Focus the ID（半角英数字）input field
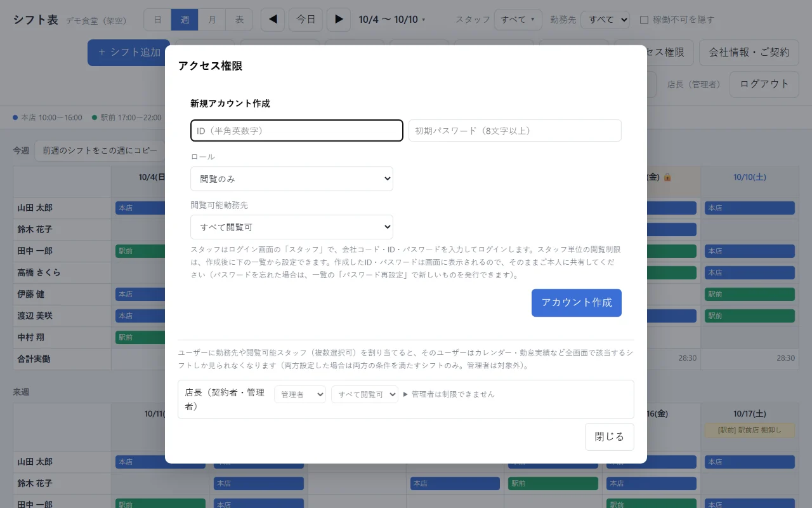 [297, 131]
